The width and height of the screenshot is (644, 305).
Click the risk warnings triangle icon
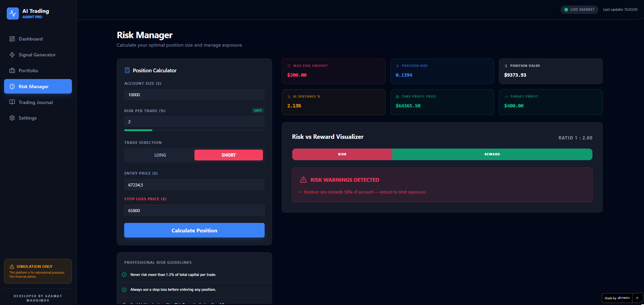[x=303, y=180]
